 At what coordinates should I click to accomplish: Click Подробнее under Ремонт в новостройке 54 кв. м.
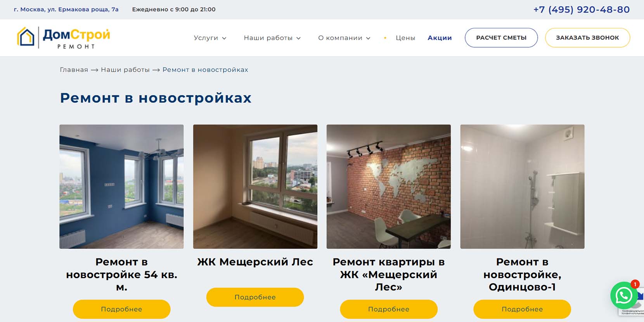coord(121,309)
